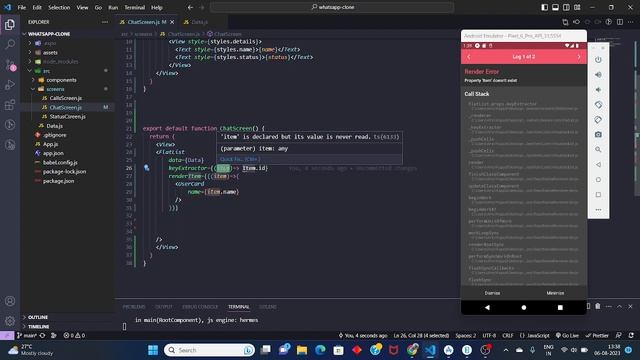Open the Terminal menu
The height and width of the screenshot is (360, 640).
click(135, 7)
